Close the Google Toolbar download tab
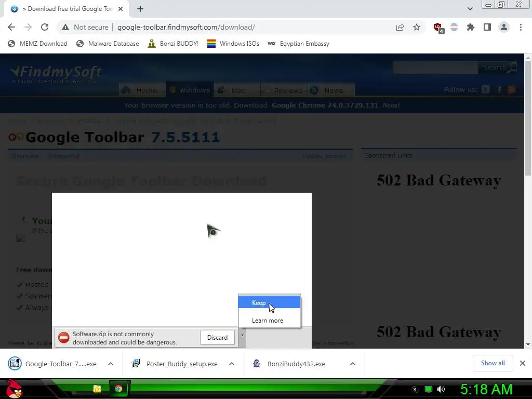This screenshot has height=399, width=532. 121,9
